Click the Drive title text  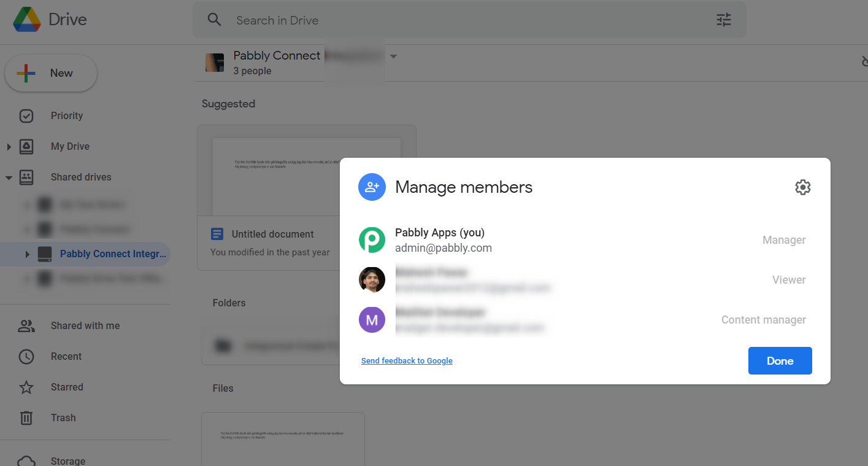point(67,20)
